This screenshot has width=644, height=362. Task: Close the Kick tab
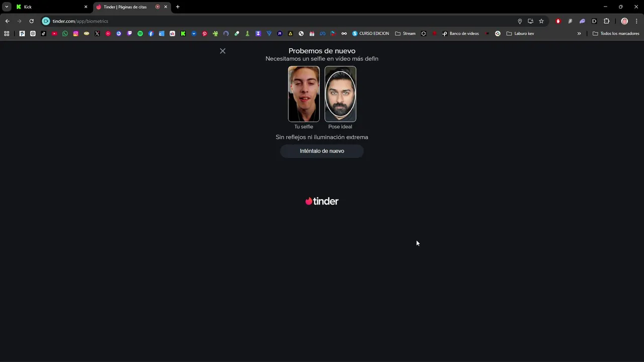pos(86,7)
